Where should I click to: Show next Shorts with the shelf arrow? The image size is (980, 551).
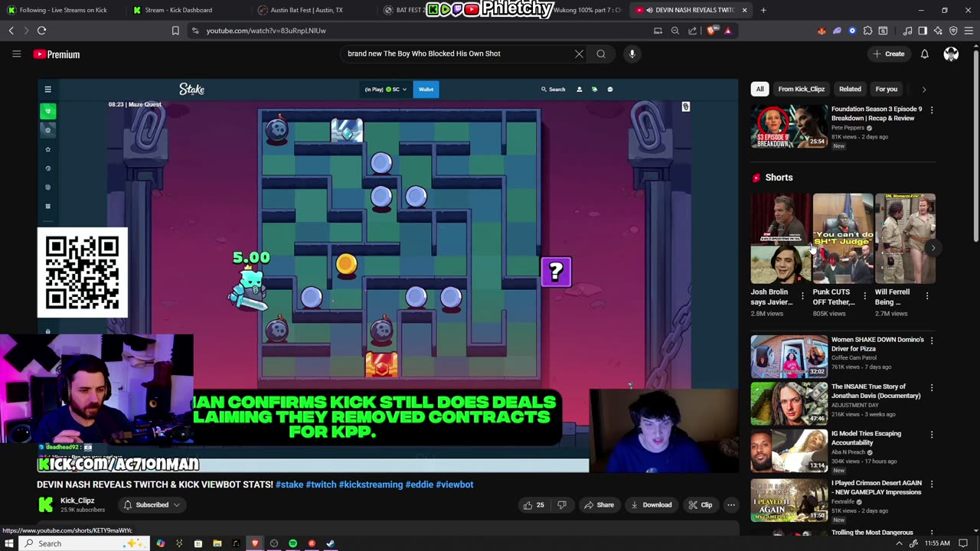point(933,248)
